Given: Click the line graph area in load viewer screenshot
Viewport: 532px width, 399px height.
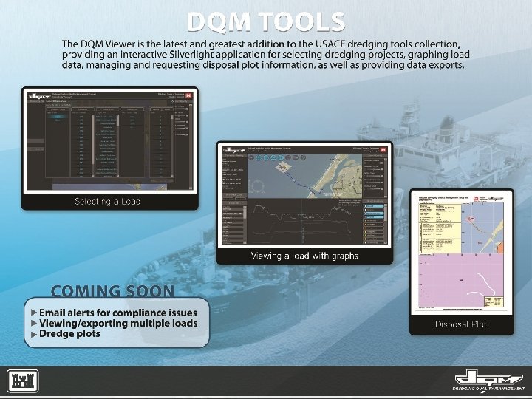Looking at the screenshot, I should click(x=304, y=221).
